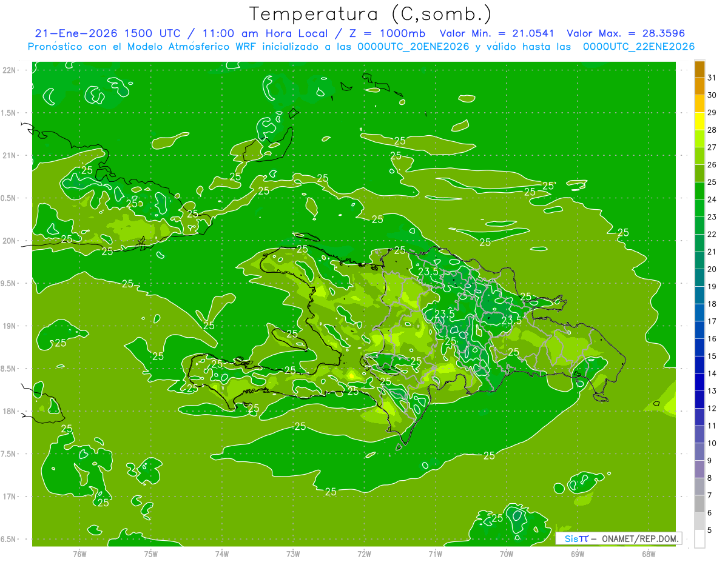The image size is (728, 562).
Task: Click the latitude label "9.5N"
Action: (x=9, y=283)
